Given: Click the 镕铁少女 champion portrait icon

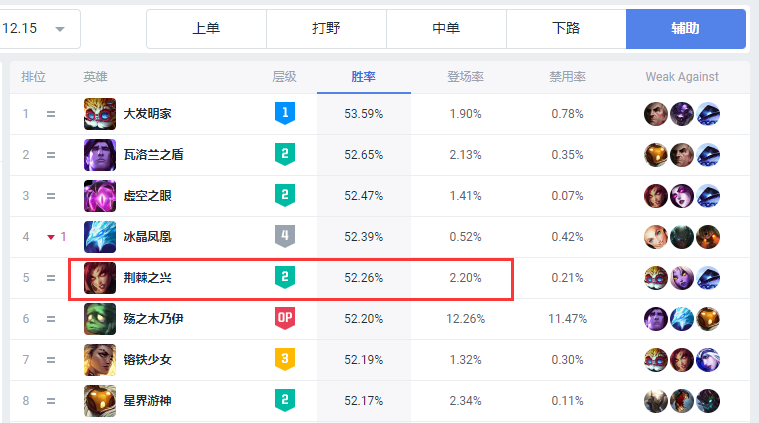Looking at the screenshot, I should click(100, 360).
